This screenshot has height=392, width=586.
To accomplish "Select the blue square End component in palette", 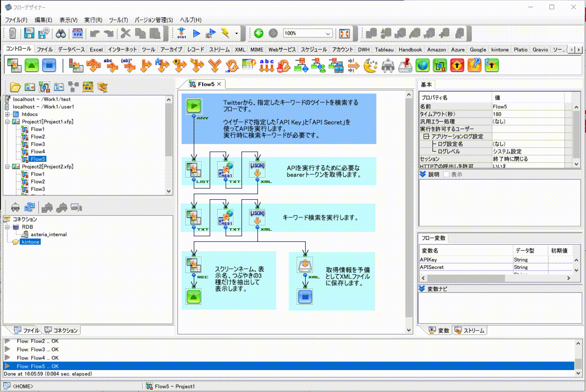I will click(49, 65).
